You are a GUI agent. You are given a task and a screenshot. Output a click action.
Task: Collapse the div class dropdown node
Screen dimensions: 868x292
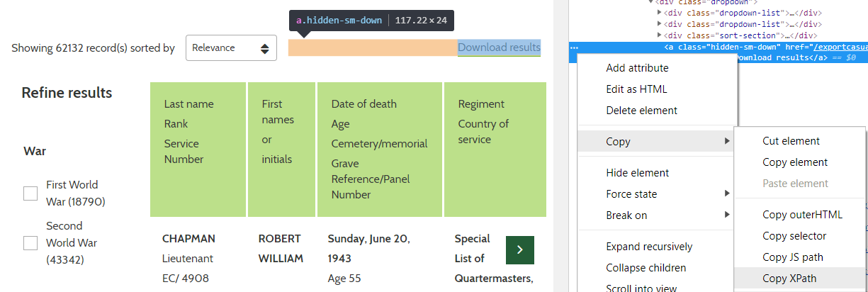(x=651, y=2)
